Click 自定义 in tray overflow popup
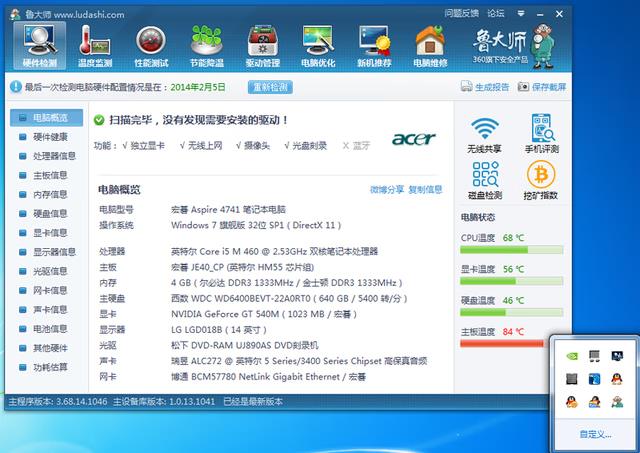Image resolution: width=640 pixels, height=453 pixels. [x=595, y=434]
